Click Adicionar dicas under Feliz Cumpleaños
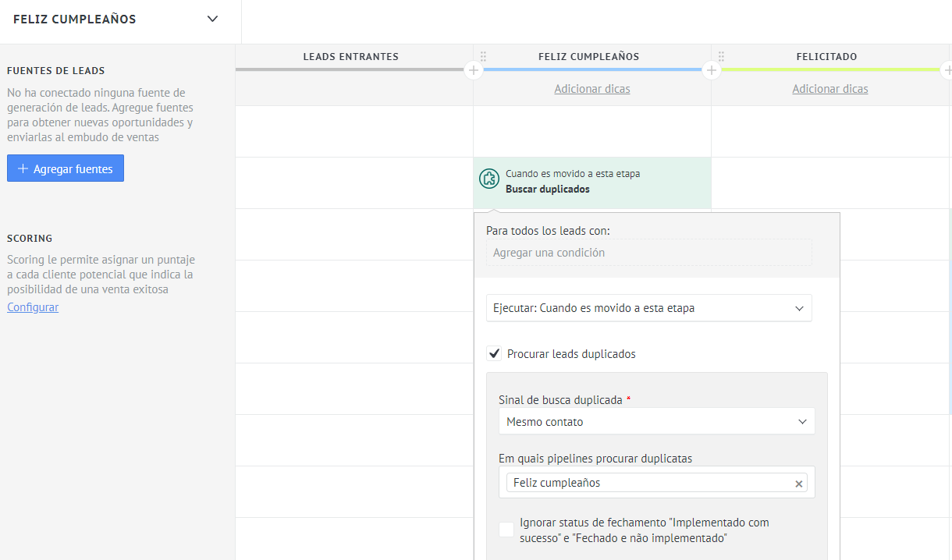Image resolution: width=952 pixels, height=560 pixels. pyautogui.click(x=591, y=89)
